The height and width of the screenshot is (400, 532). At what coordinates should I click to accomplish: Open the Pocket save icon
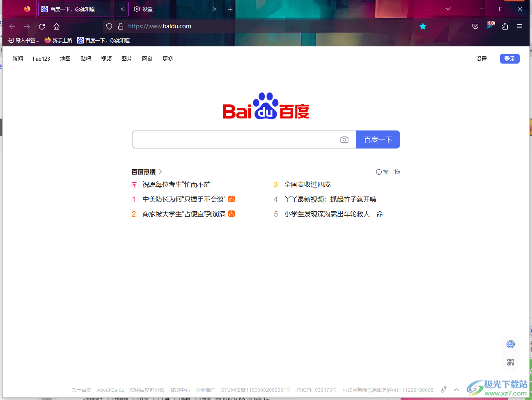point(475,26)
